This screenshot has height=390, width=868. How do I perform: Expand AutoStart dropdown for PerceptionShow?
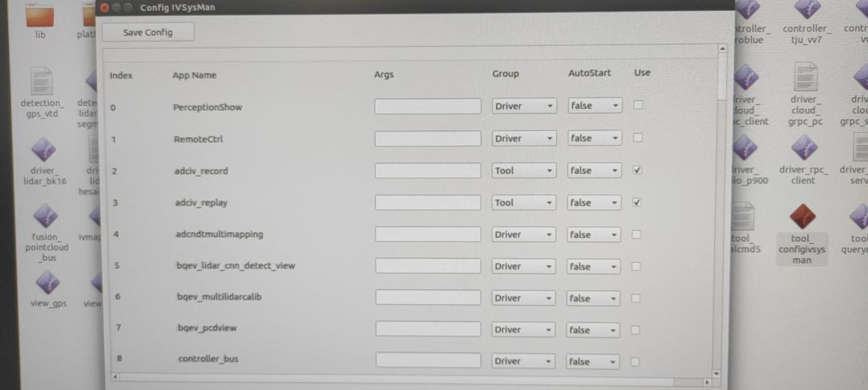coord(595,105)
